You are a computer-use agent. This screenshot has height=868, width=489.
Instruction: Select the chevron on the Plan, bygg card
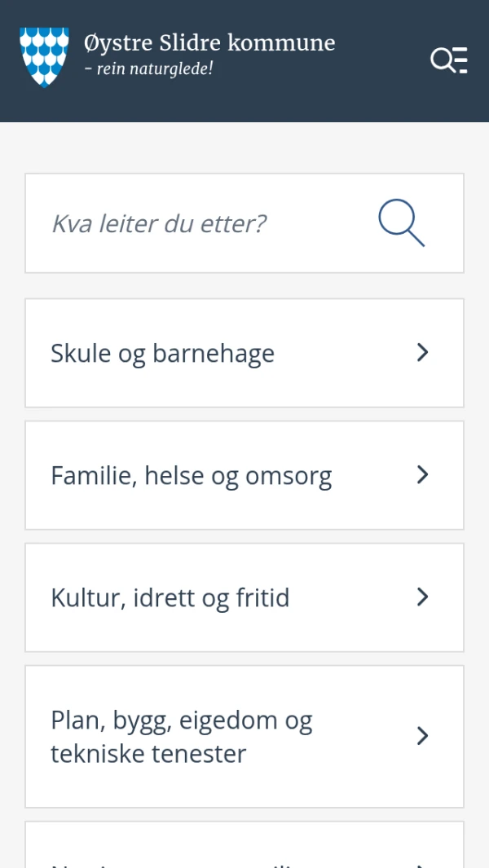point(422,736)
